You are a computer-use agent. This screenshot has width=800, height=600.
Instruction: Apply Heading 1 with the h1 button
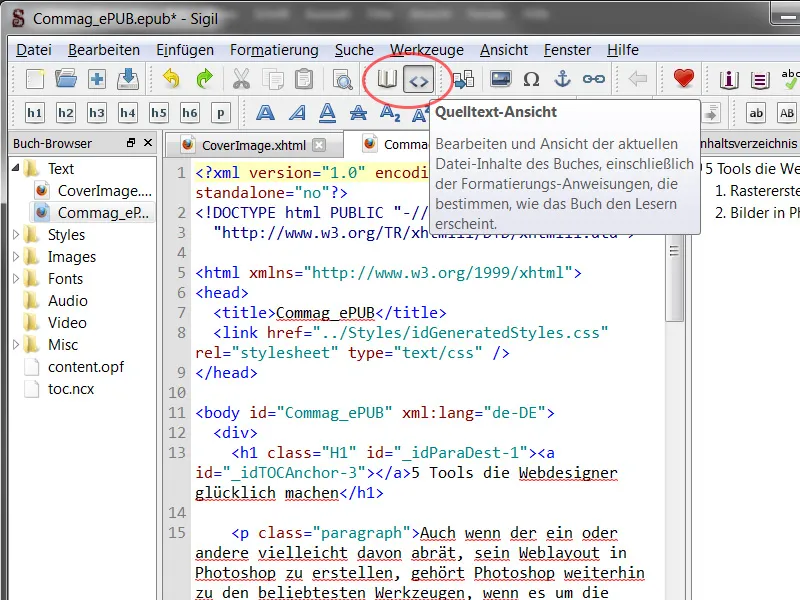[x=35, y=113]
